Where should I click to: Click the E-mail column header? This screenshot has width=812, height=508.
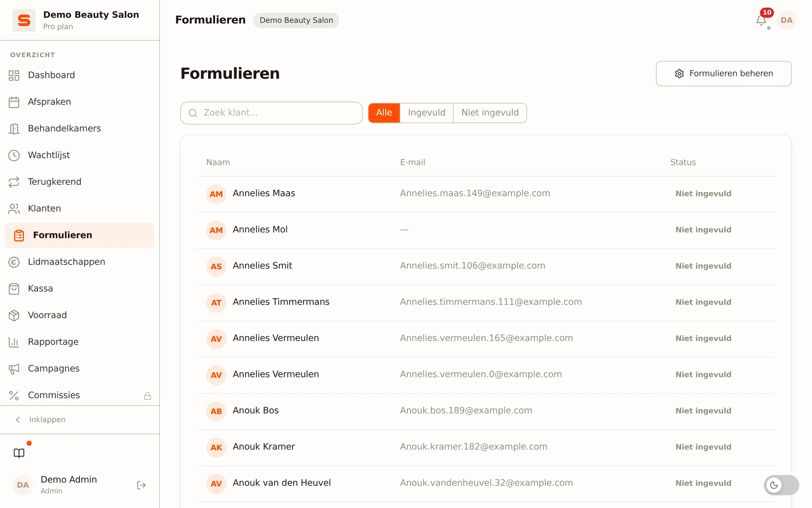click(x=412, y=162)
